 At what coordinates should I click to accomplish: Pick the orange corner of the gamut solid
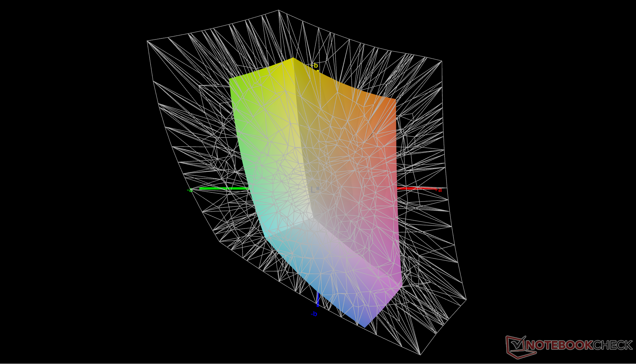coord(395,99)
